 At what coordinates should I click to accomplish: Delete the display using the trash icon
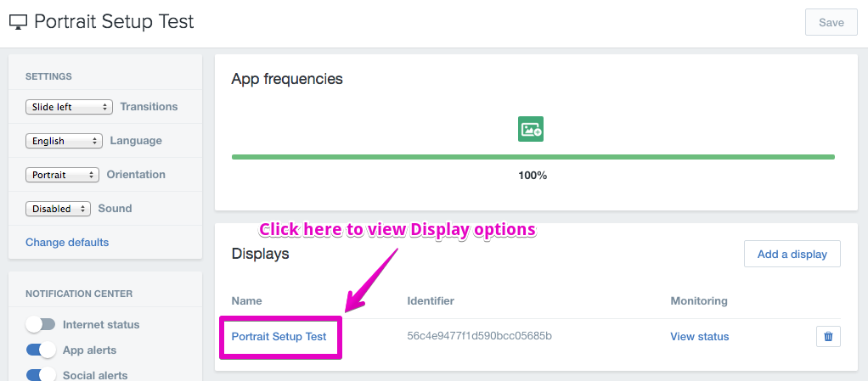pyautogui.click(x=828, y=336)
